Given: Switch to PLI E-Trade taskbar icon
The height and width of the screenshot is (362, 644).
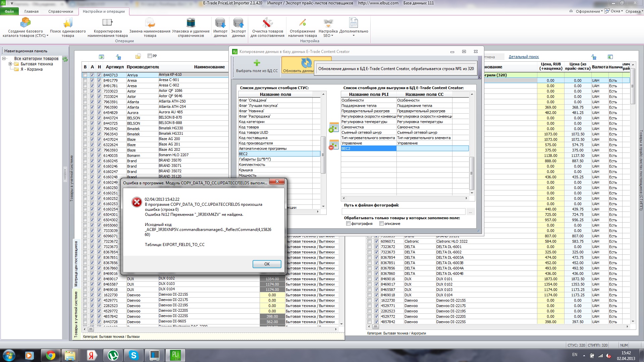Looking at the screenshot, I should pos(175,355).
